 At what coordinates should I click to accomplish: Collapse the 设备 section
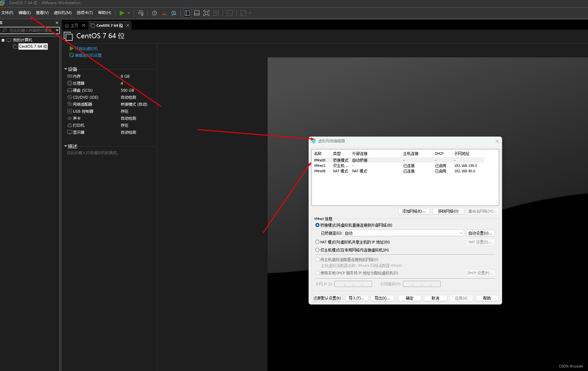pos(66,69)
